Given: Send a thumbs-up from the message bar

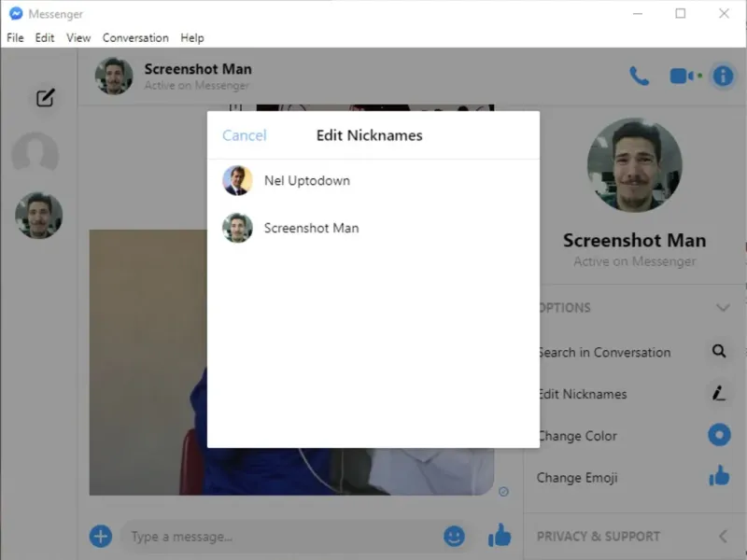Looking at the screenshot, I should [x=500, y=535].
